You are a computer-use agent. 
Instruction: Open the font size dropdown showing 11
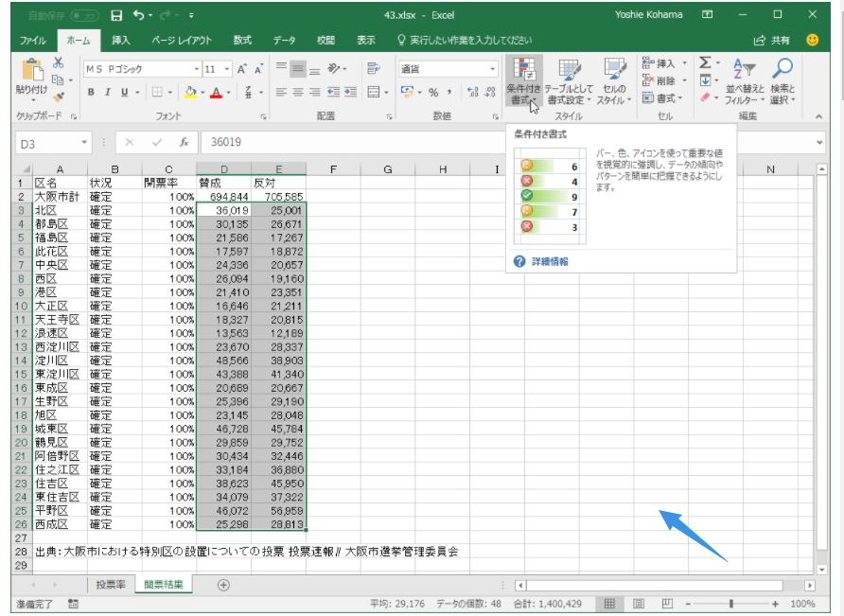[227, 69]
